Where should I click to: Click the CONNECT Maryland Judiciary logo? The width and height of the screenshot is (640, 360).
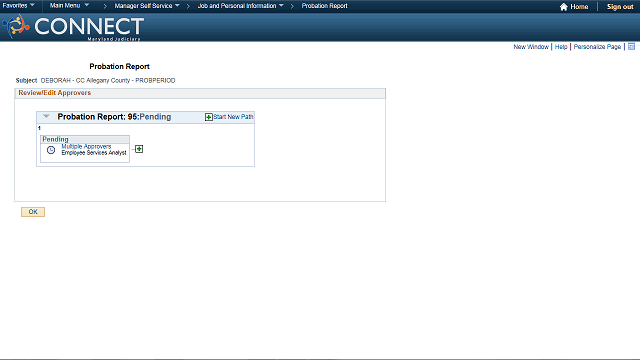point(73,27)
